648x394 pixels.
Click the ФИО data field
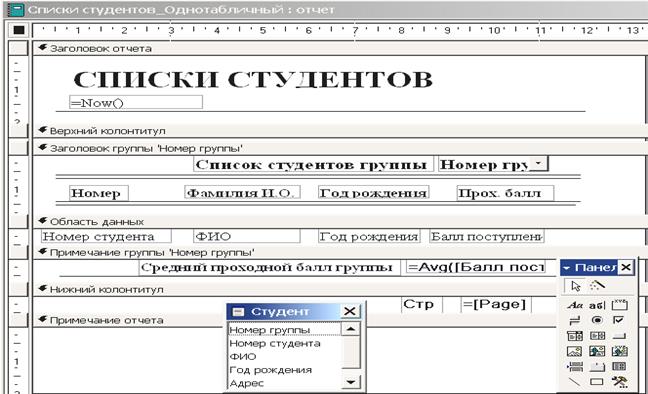pyautogui.click(x=247, y=236)
